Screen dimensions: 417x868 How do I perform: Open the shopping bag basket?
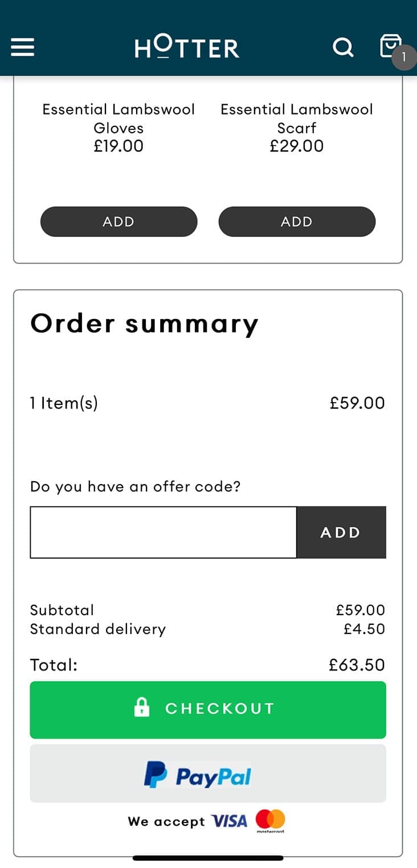tap(390, 45)
